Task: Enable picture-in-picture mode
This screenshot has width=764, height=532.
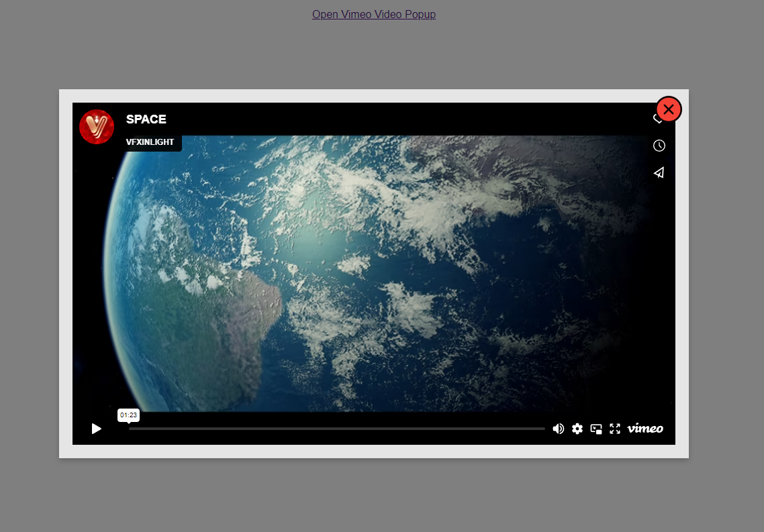Action: pyautogui.click(x=596, y=429)
